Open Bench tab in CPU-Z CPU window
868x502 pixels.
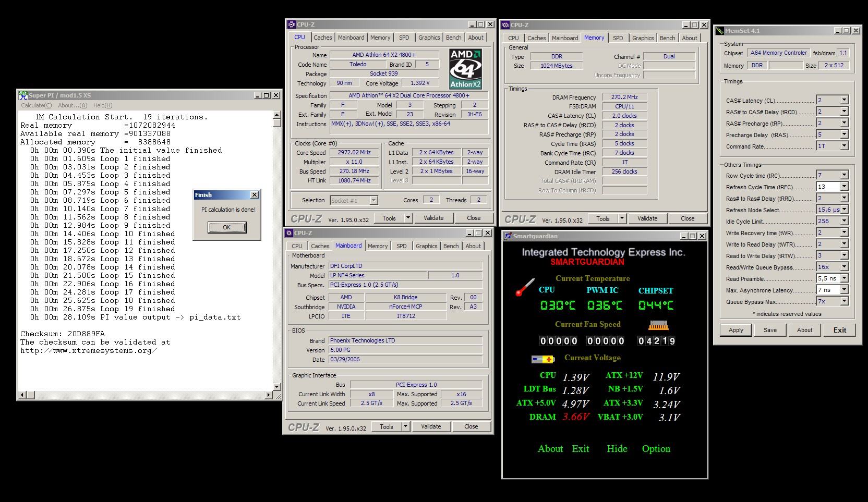[x=453, y=38]
